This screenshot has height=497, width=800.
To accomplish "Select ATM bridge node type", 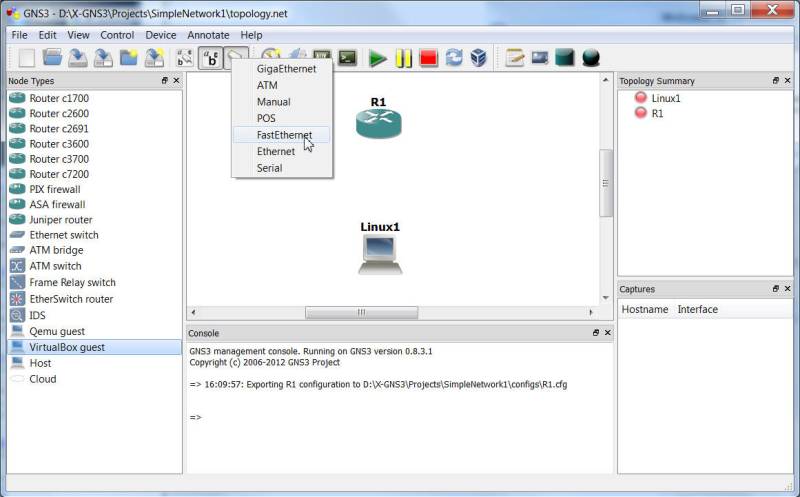I will click(94, 250).
